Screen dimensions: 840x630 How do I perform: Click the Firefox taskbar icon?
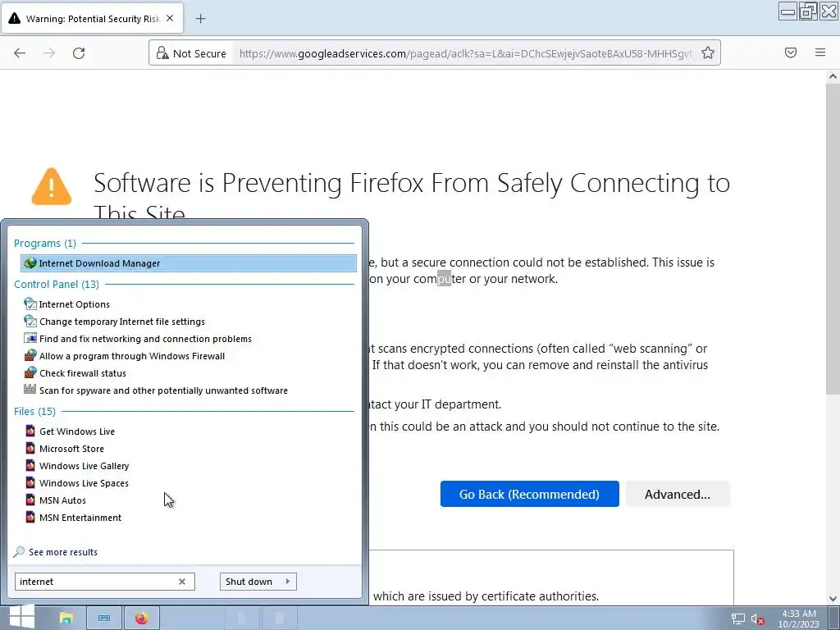point(141,619)
